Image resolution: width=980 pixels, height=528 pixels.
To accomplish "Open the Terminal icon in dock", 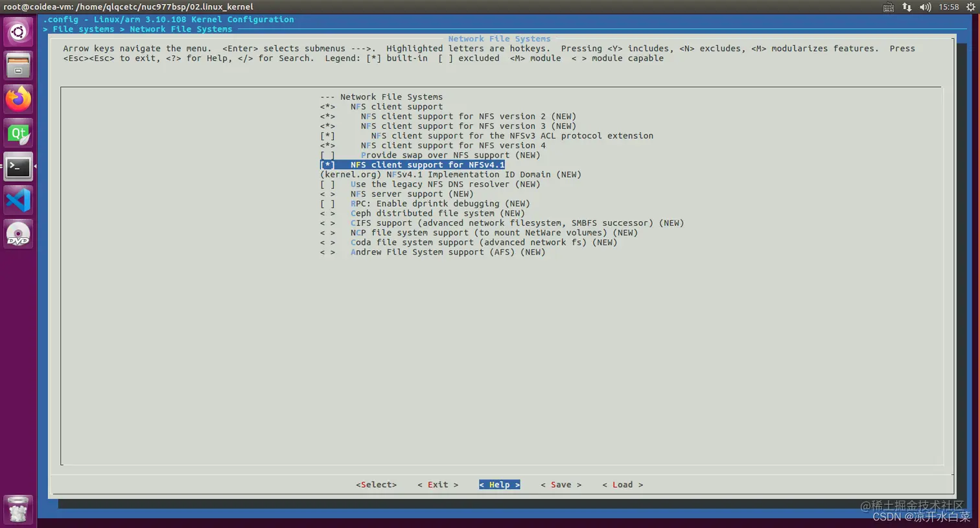I will 18,166.
